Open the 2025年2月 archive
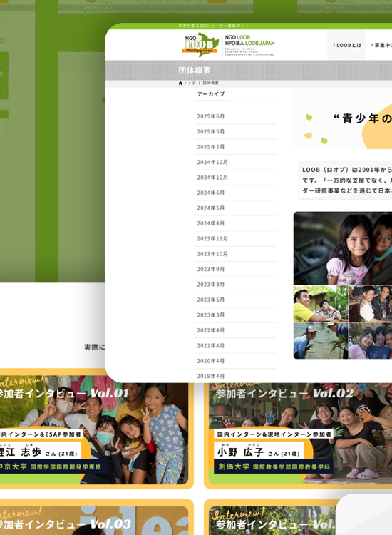This screenshot has width=392, height=535. point(211,147)
